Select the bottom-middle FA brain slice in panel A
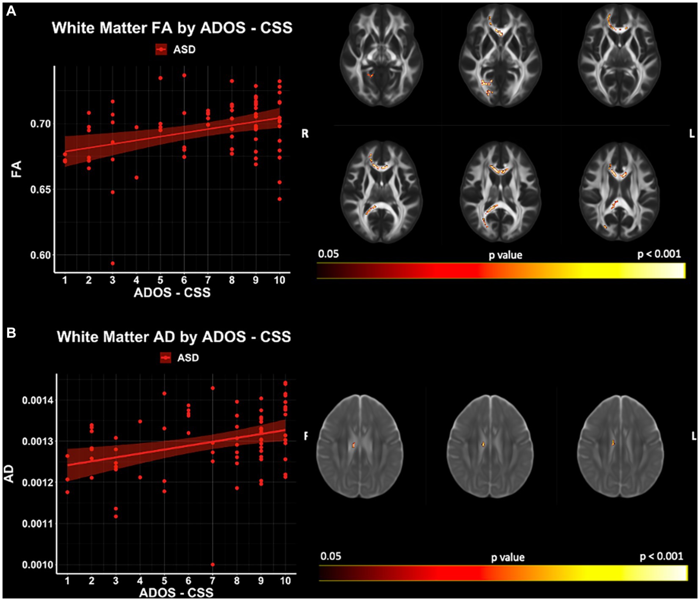 click(x=501, y=192)
